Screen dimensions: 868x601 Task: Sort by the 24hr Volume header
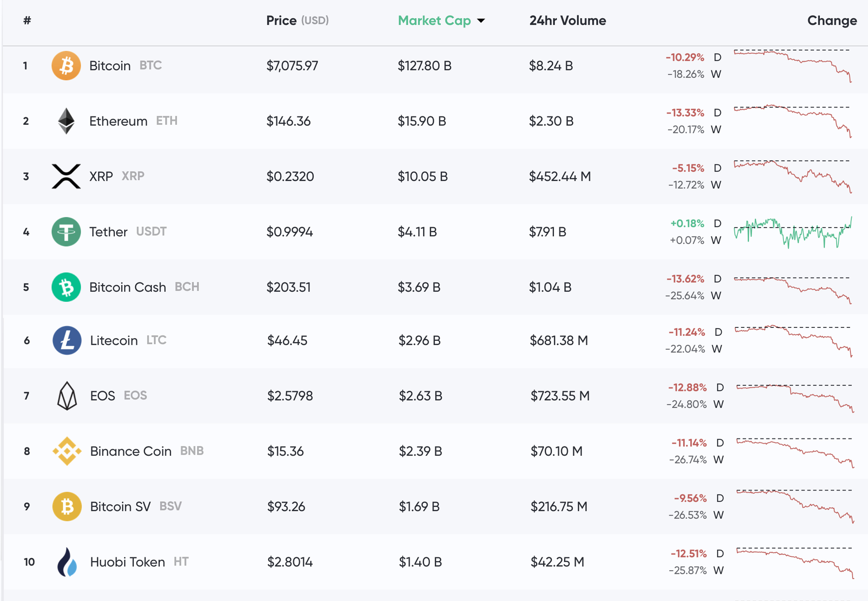point(568,20)
